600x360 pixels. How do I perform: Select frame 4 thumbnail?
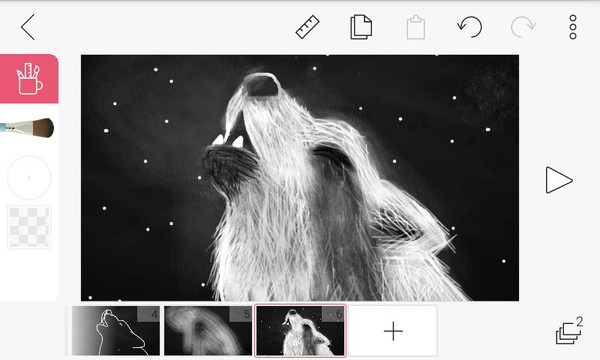click(x=116, y=331)
